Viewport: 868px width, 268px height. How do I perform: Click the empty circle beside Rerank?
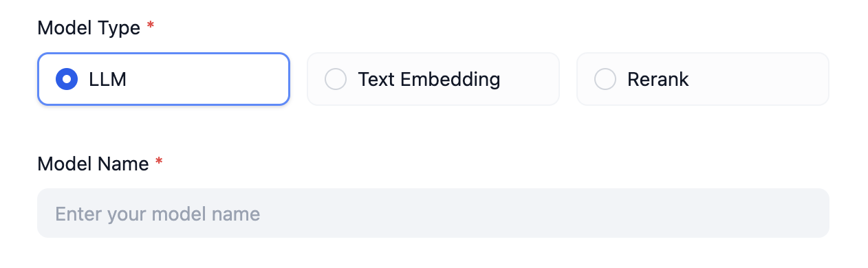[x=605, y=79]
